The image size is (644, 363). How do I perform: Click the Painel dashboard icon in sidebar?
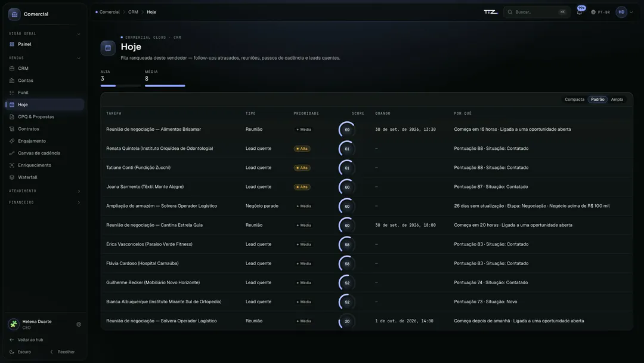coord(12,44)
